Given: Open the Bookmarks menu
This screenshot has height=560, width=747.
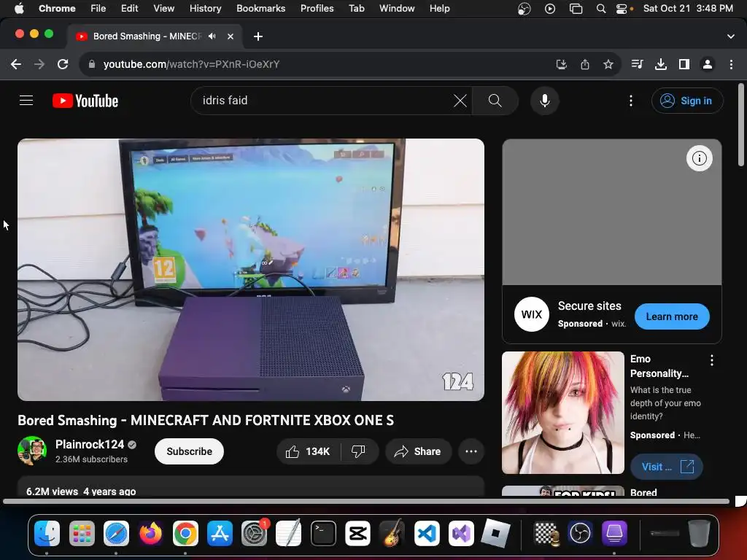Looking at the screenshot, I should pos(260,8).
